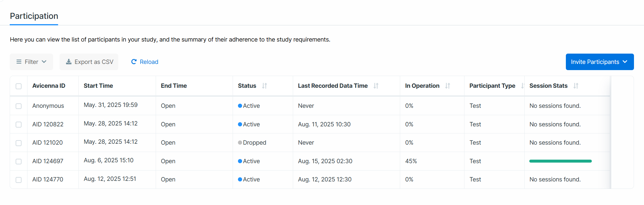
Task: Click last recorded time Aug. 12, 2025 12:30
Action: pyautogui.click(x=325, y=179)
